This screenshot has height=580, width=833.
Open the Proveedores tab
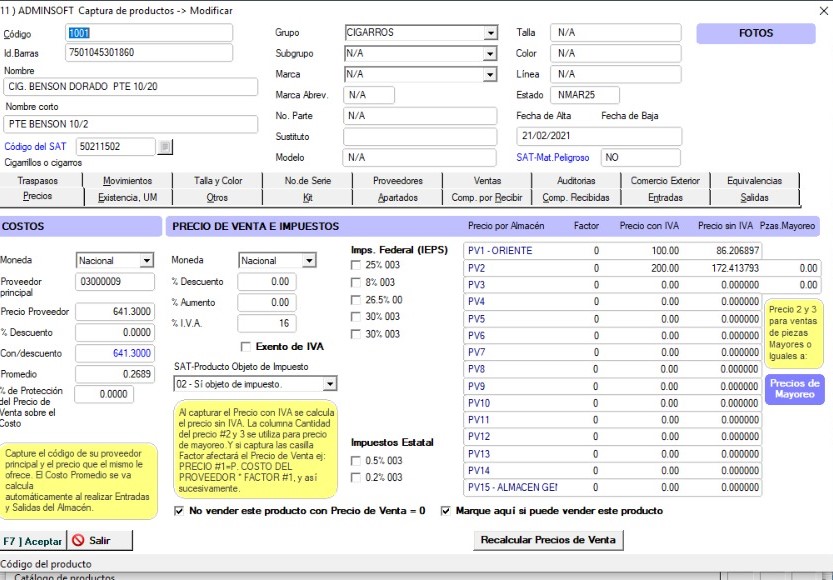[397, 181]
